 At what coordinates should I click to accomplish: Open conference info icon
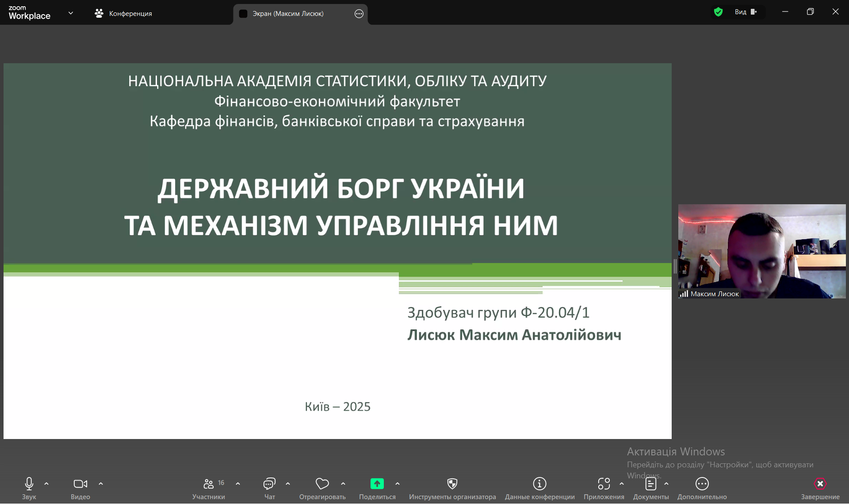[x=539, y=484]
